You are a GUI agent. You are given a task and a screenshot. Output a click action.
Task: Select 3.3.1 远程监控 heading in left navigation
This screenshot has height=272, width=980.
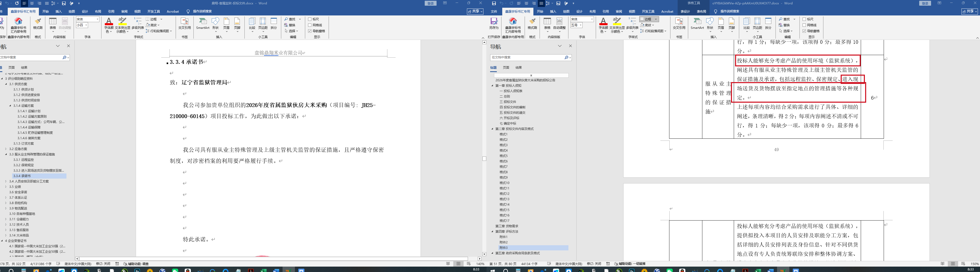24,160
